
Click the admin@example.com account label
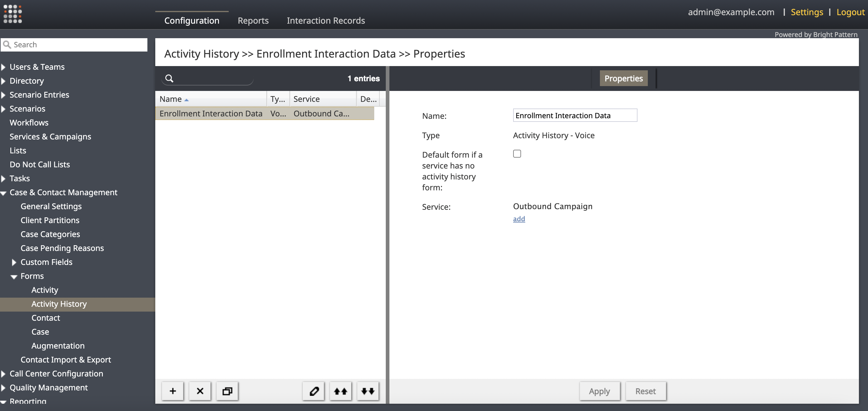pos(731,12)
